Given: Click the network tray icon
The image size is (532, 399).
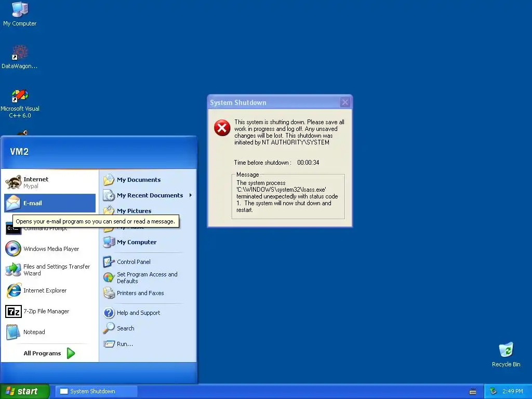Looking at the screenshot, I should pyautogui.click(x=494, y=391).
